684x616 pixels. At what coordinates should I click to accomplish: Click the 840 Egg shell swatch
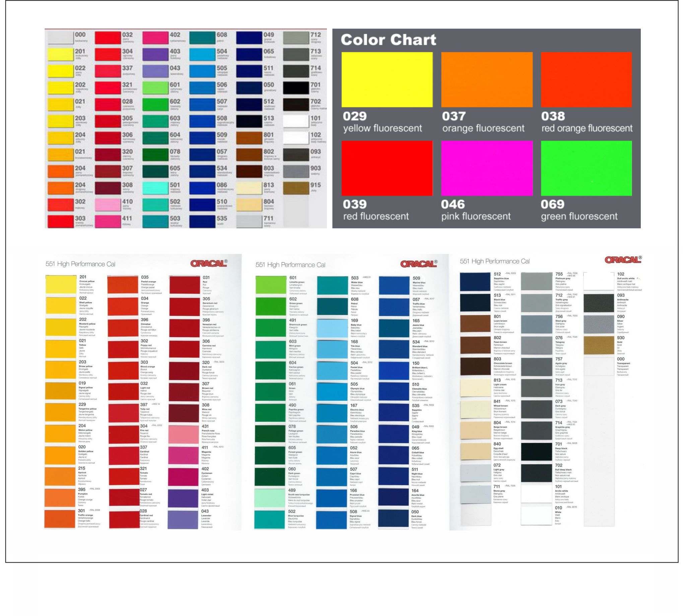click(x=475, y=452)
